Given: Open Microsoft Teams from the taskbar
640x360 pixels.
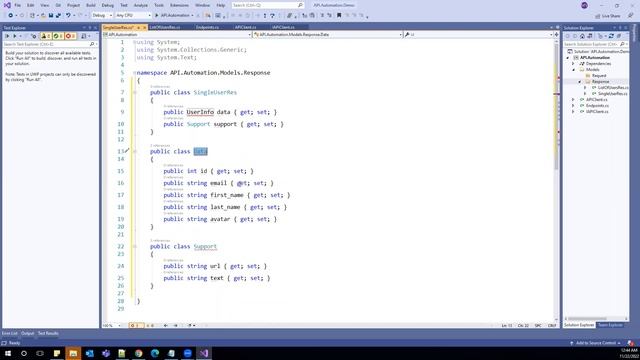Looking at the screenshot, I should [106, 353].
